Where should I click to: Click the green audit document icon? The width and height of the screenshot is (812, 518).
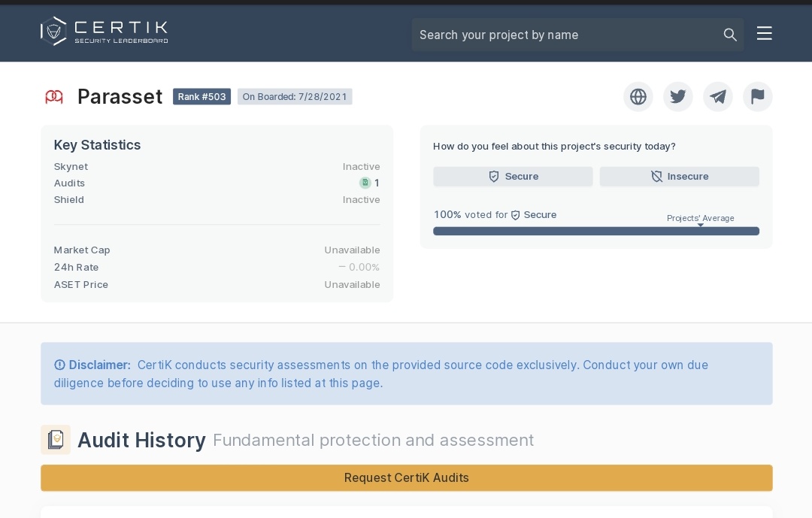pos(365,183)
